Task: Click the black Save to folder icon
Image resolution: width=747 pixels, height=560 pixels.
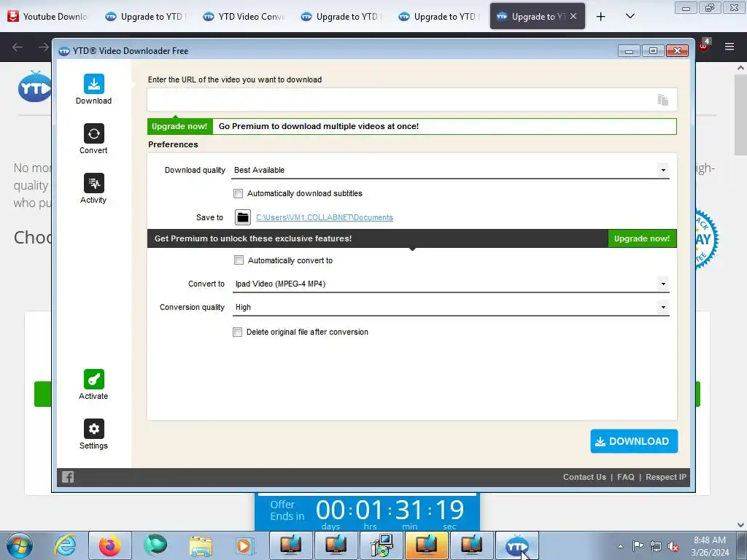Action: (242, 217)
